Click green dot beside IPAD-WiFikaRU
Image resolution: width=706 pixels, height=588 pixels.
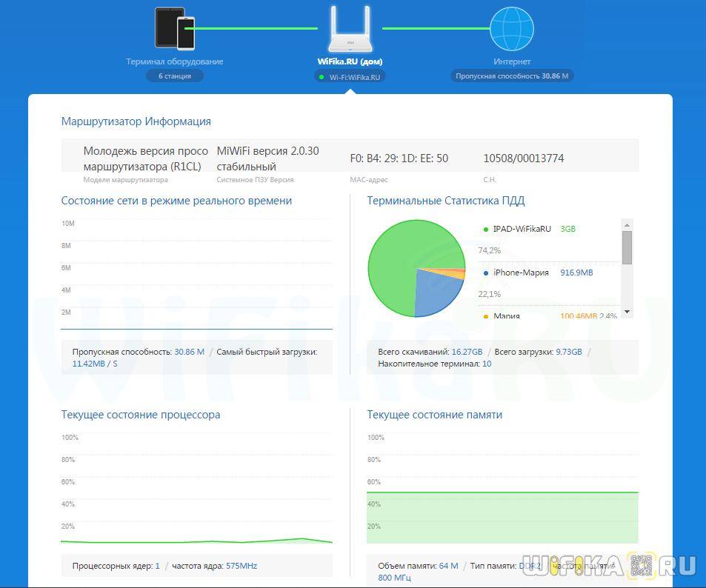point(485,230)
